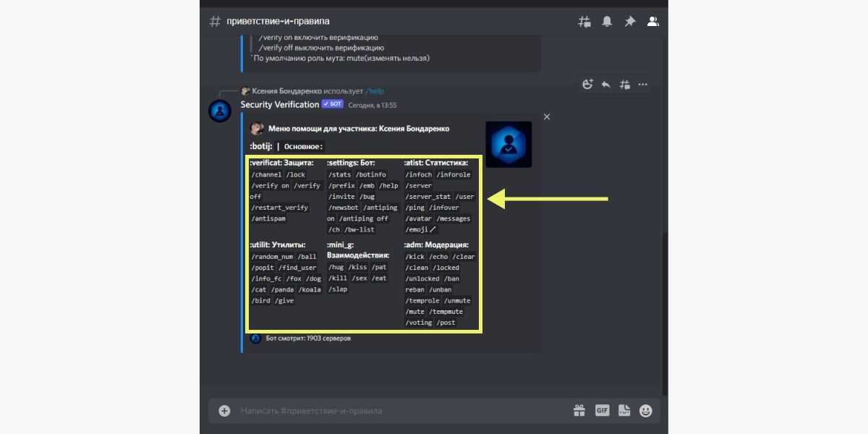868x434 pixels.
Task: Click the Security Verification bot avatar
Action: tap(220, 111)
